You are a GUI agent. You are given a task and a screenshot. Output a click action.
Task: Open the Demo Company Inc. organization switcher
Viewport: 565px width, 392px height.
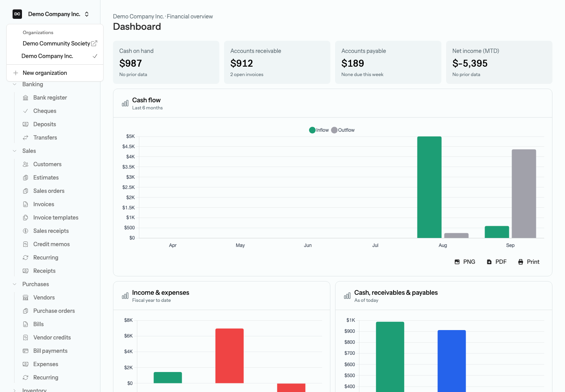point(51,14)
